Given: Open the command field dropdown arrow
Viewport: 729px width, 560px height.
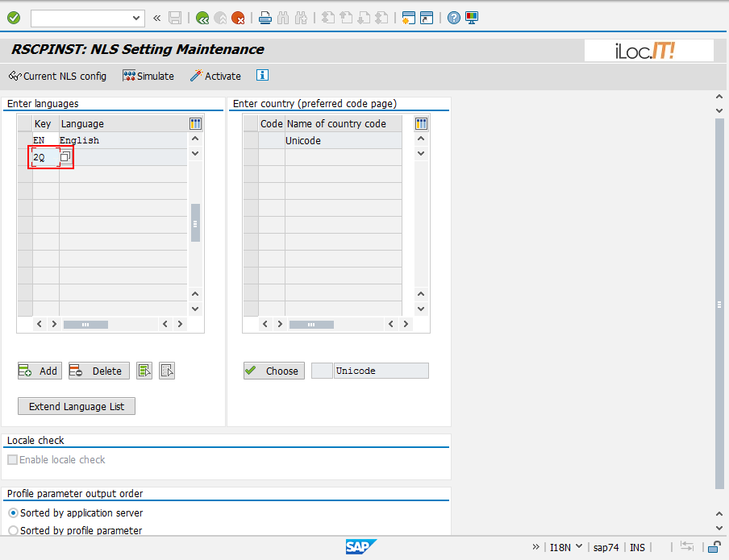Looking at the screenshot, I should pos(135,18).
